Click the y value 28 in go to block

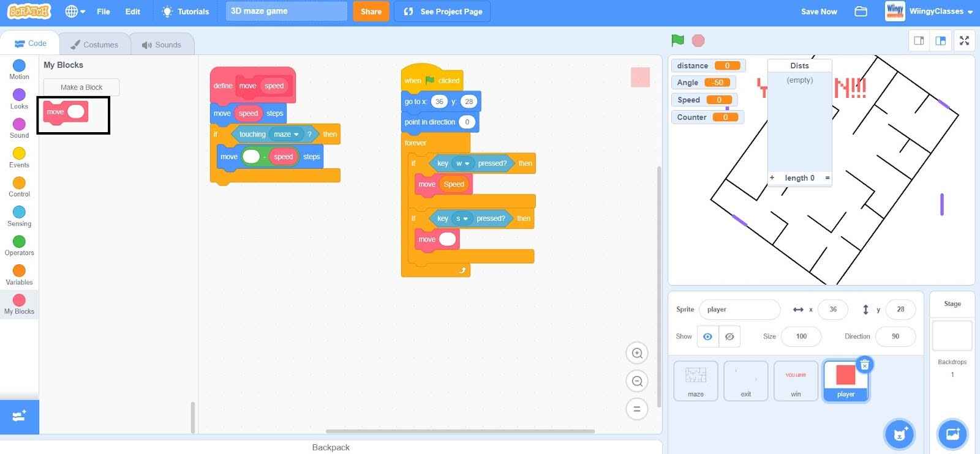point(469,102)
